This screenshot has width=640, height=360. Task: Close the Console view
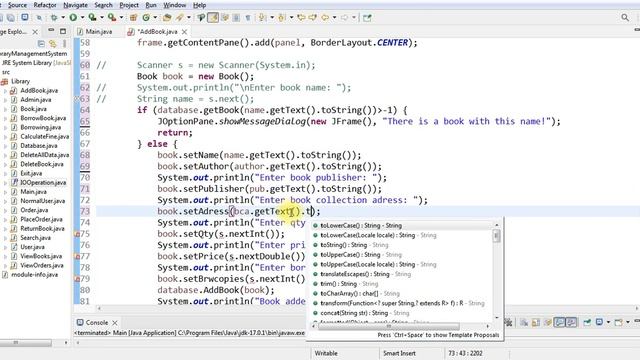(x=115, y=322)
